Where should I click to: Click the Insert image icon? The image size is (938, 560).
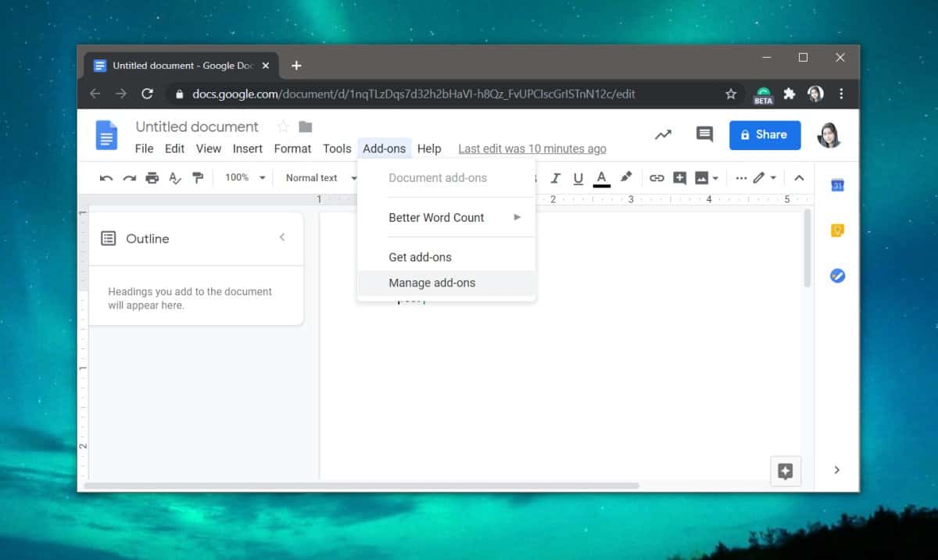[702, 178]
